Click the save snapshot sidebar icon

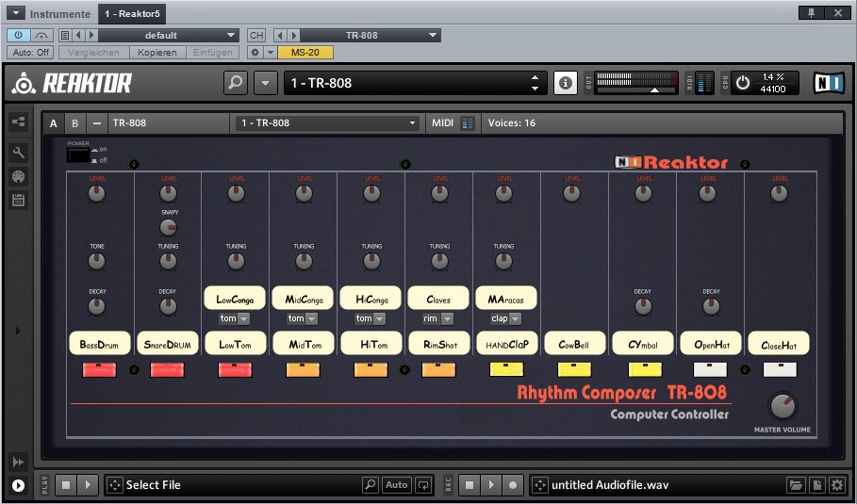point(19,201)
